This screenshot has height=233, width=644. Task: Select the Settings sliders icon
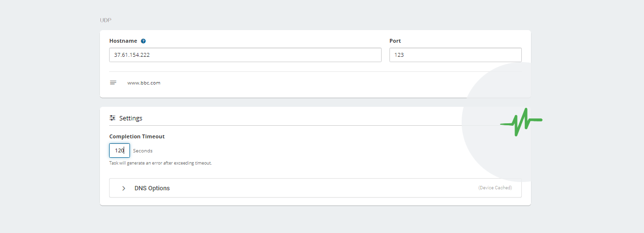[x=113, y=118]
